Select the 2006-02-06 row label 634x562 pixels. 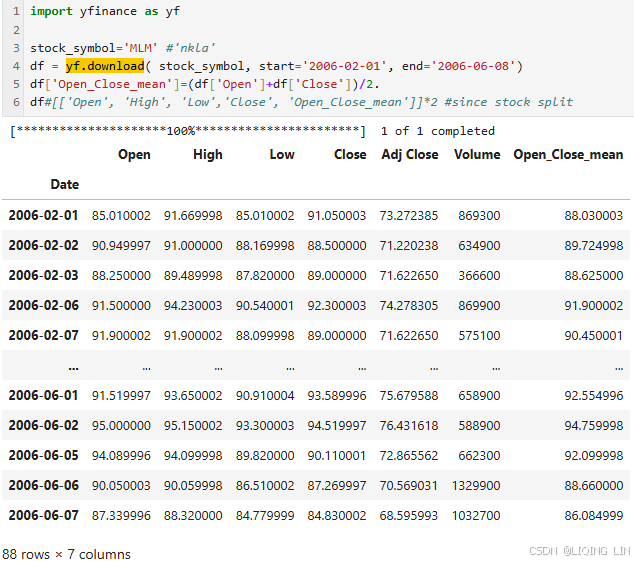(x=43, y=305)
